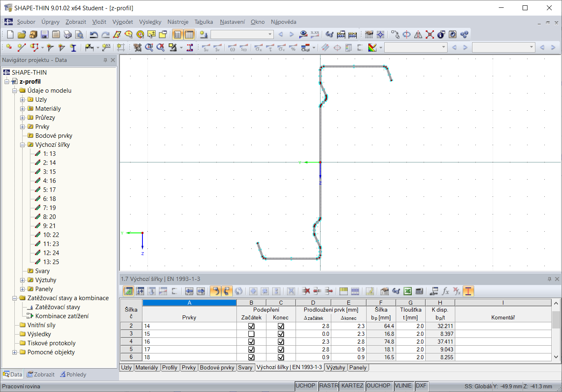Open the Soubor menu
The image size is (562, 392).
(x=26, y=22)
